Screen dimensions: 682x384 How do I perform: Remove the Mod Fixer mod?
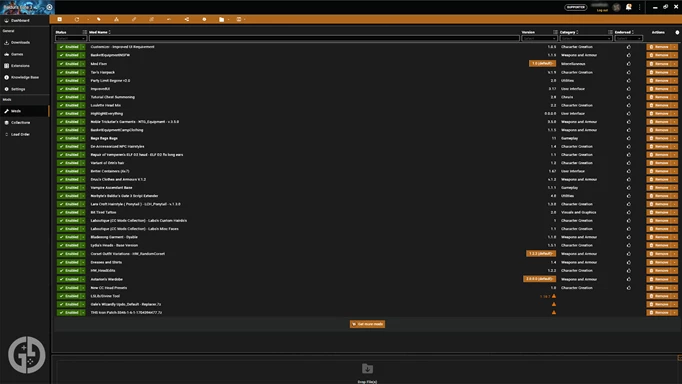coord(659,63)
